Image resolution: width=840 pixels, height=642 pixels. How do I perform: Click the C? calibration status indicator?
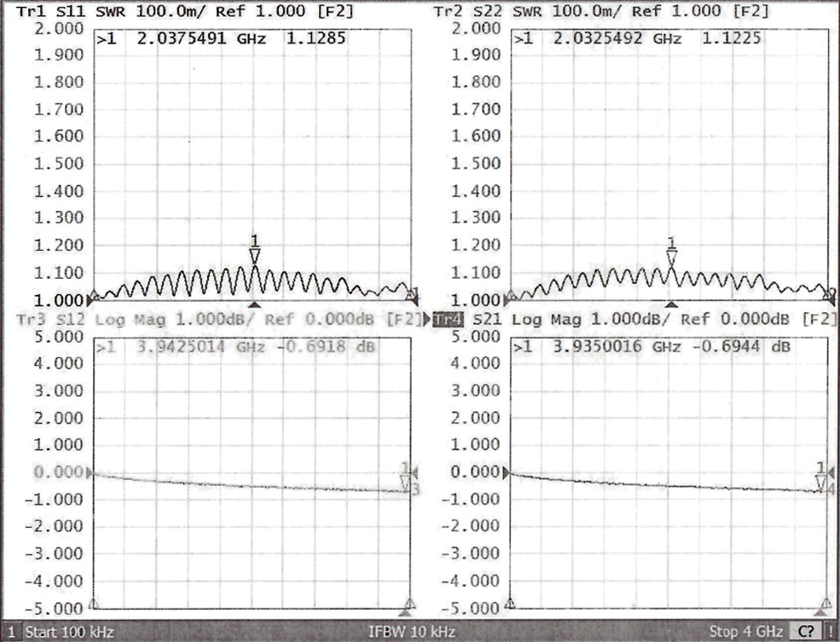804,633
